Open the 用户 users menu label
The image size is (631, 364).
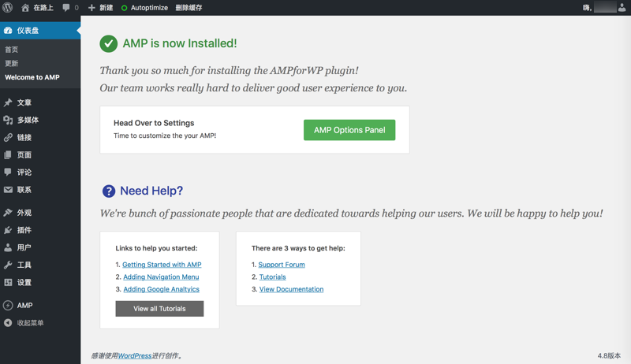pyautogui.click(x=24, y=247)
